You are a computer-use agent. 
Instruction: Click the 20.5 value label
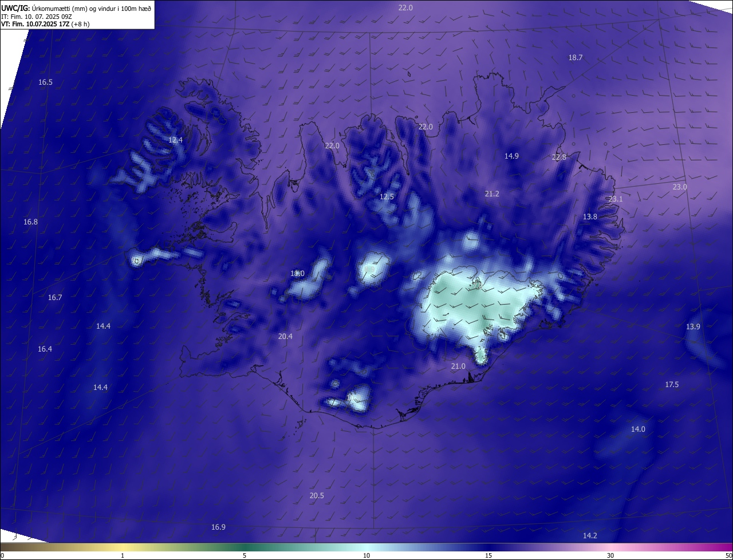pyautogui.click(x=317, y=495)
